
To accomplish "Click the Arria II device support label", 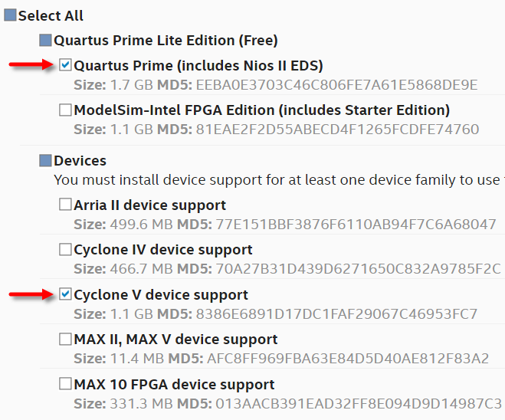I will 149,205.
